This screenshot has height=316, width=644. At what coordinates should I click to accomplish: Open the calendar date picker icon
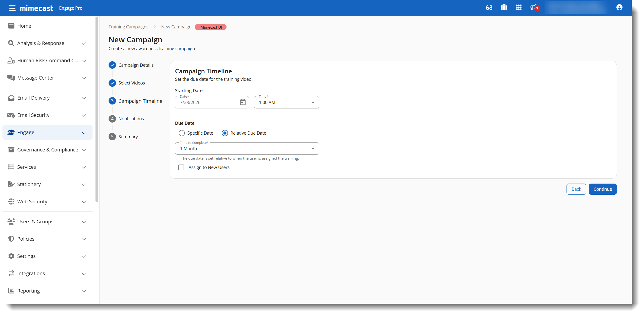243,102
